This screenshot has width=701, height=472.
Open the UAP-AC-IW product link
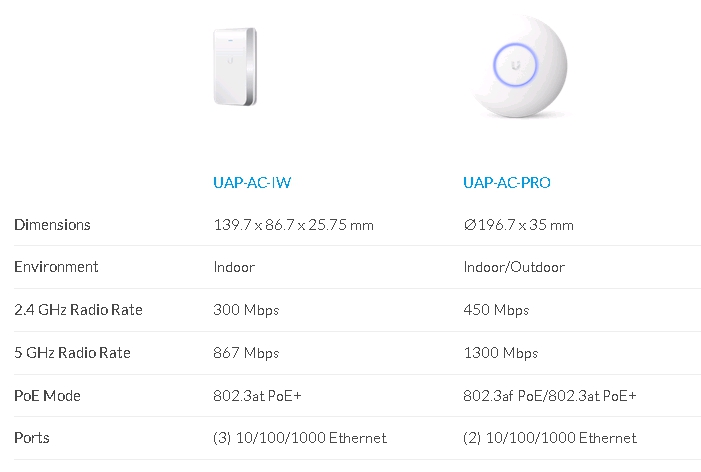pos(252,183)
